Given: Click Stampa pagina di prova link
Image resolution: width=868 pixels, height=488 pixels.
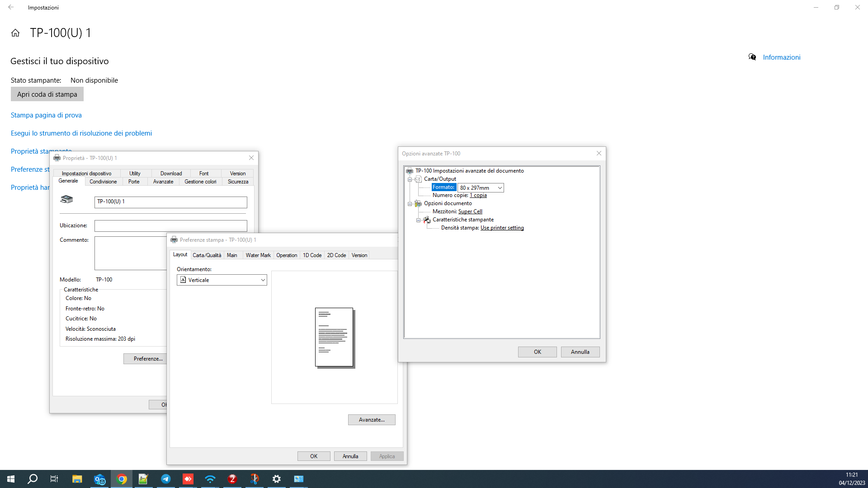Looking at the screenshot, I should [46, 115].
